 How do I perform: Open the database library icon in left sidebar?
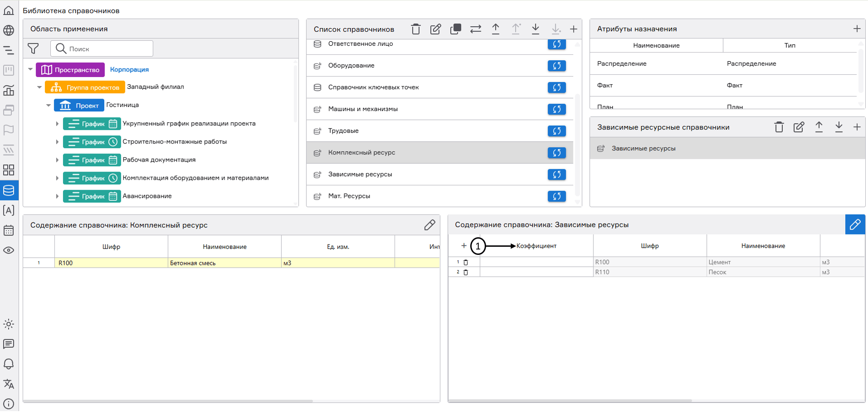(x=9, y=191)
